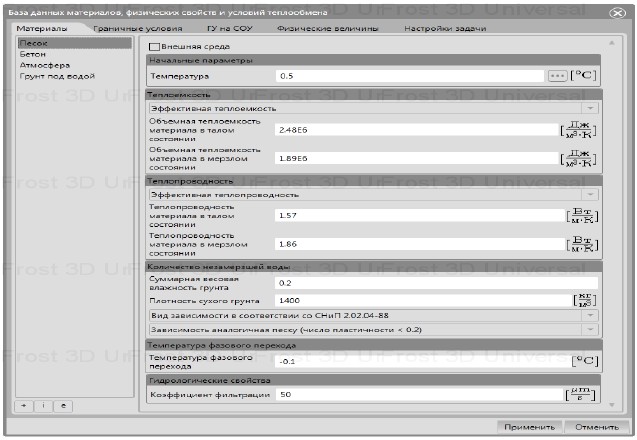
Task: Switch to the 'Граничные условия' tab
Action: point(138,28)
